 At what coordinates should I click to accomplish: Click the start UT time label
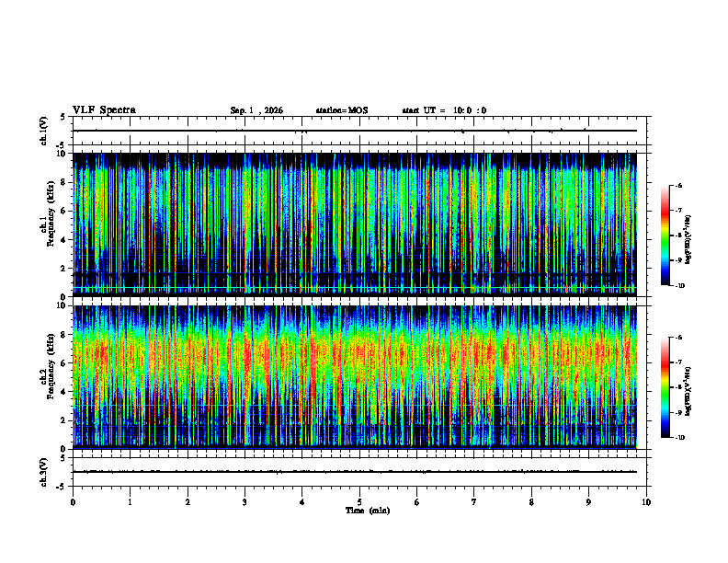pyautogui.click(x=444, y=110)
